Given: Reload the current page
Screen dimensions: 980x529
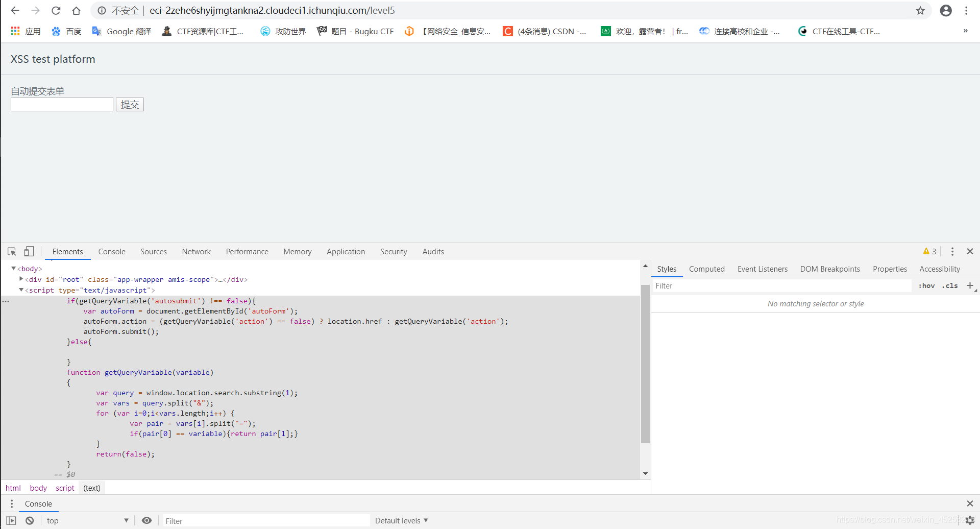Looking at the screenshot, I should pos(56,11).
